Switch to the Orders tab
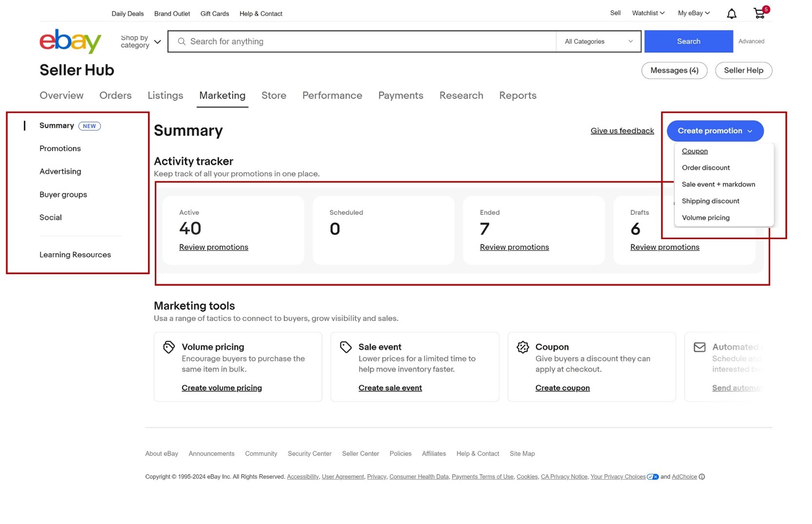The width and height of the screenshot is (812, 524). (x=116, y=96)
